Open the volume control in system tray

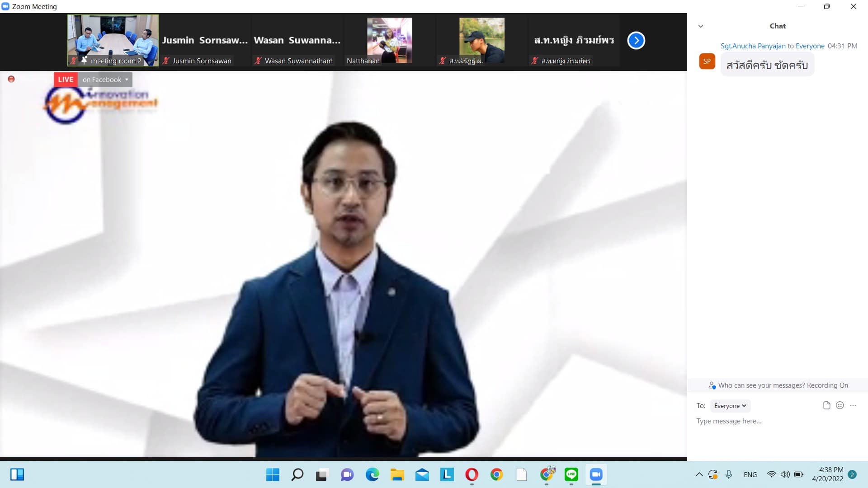785,474
